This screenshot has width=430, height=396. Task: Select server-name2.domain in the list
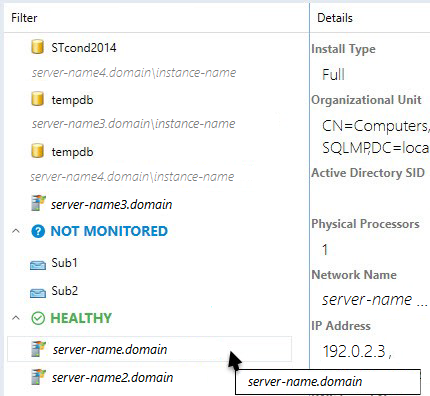pos(112,377)
